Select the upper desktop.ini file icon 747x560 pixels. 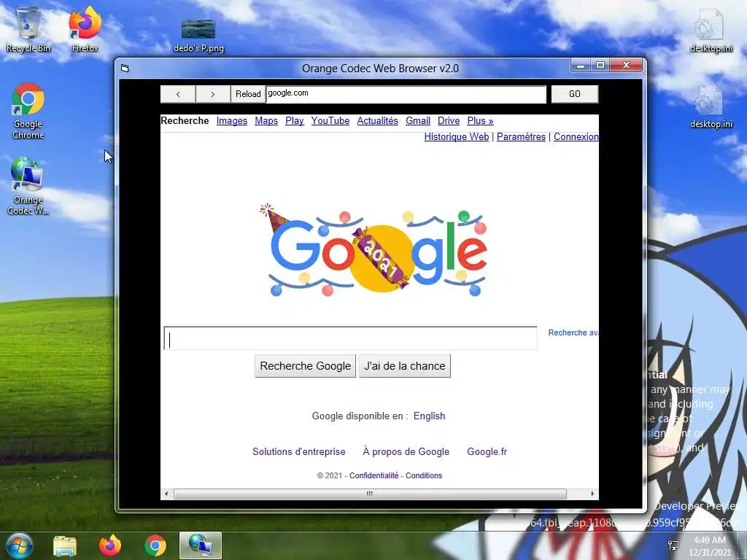(711, 31)
